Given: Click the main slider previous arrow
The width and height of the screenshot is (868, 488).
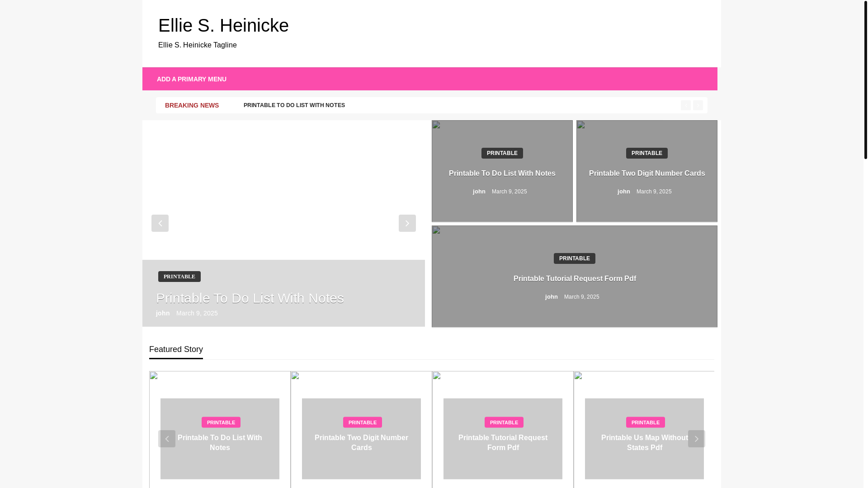Looking at the screenshot, I should (x=160, y=223).
